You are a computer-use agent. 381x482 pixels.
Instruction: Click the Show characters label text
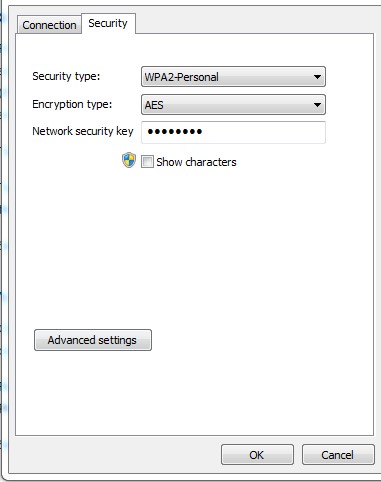(196, 162)
